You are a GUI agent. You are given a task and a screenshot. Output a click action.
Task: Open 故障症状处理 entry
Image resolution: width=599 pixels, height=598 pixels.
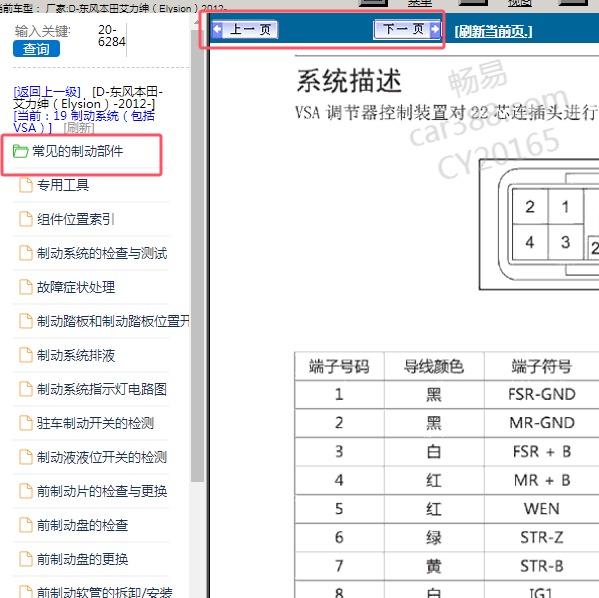(76, 287)
